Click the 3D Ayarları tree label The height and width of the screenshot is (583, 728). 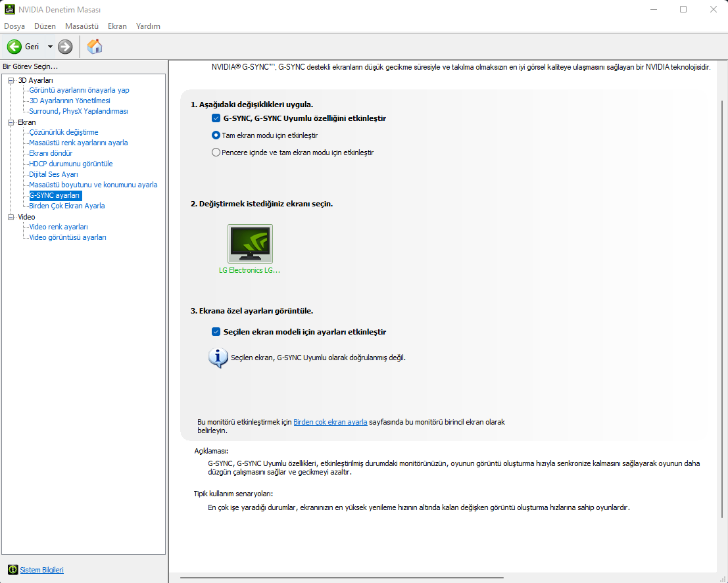click(x=36, y=80)
